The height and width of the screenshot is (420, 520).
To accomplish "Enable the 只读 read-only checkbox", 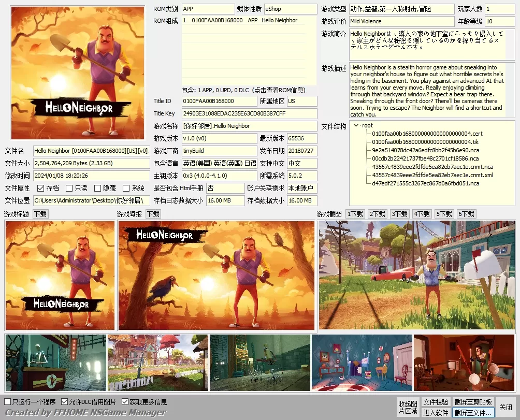I will [69, 189].
